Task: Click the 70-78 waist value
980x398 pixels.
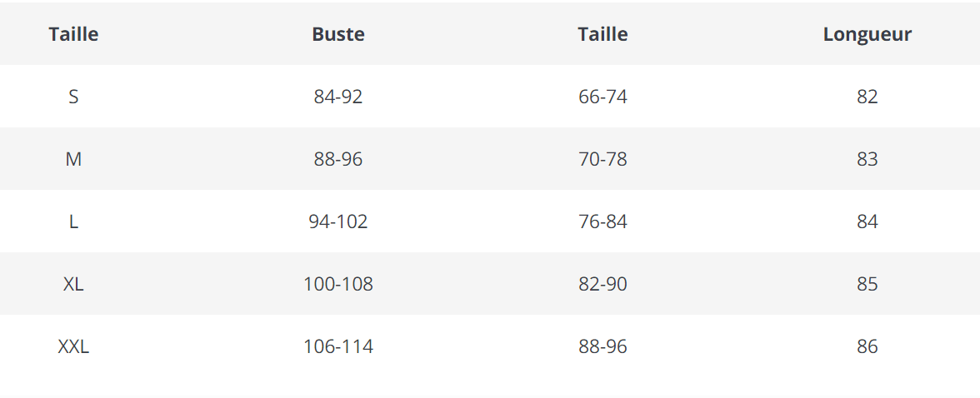Action: click(602, 159)
